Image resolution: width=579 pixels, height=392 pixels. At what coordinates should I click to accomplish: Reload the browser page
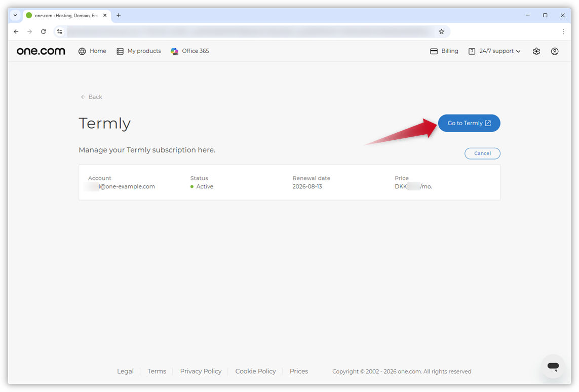tap(43, 32)
